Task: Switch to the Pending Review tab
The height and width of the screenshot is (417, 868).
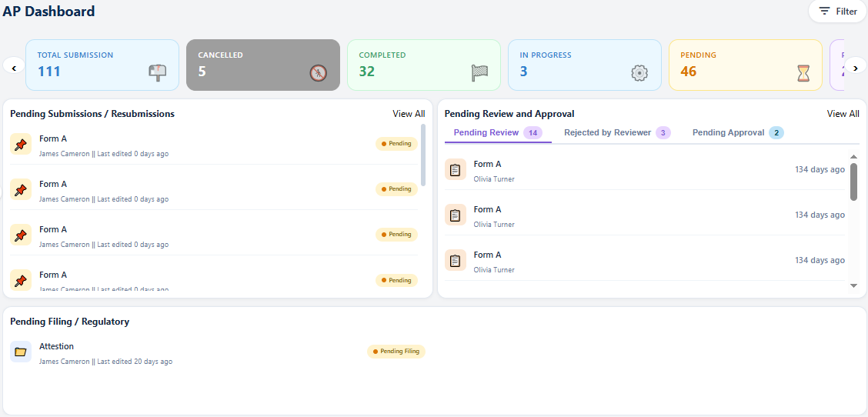Action: [498, 133]
